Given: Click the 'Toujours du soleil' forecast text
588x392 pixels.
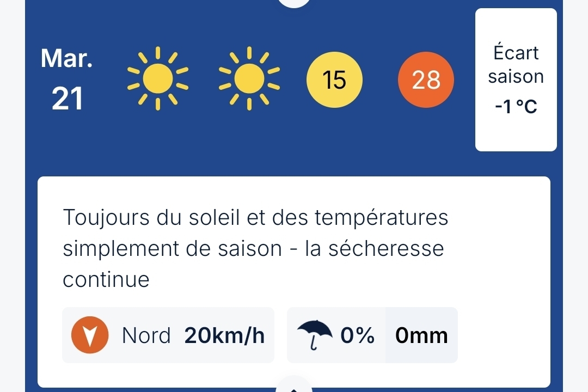Looking at the screenshot, I should point(255,248).
